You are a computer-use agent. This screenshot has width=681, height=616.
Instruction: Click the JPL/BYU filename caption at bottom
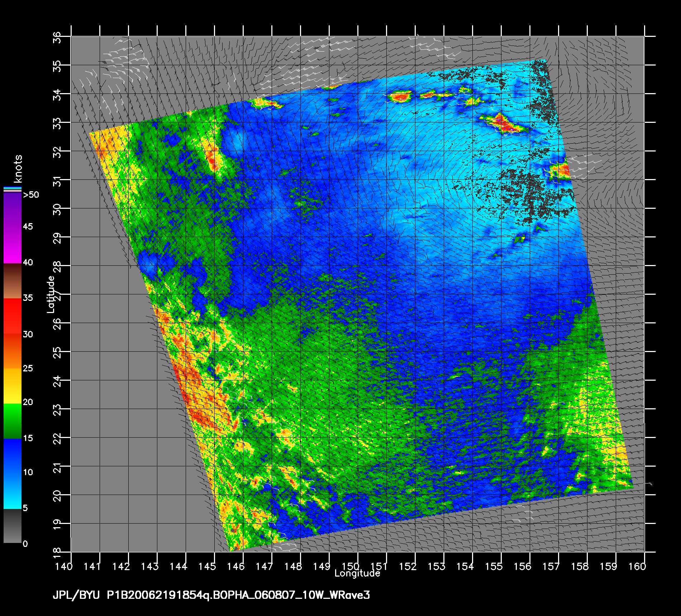point(211,595)
